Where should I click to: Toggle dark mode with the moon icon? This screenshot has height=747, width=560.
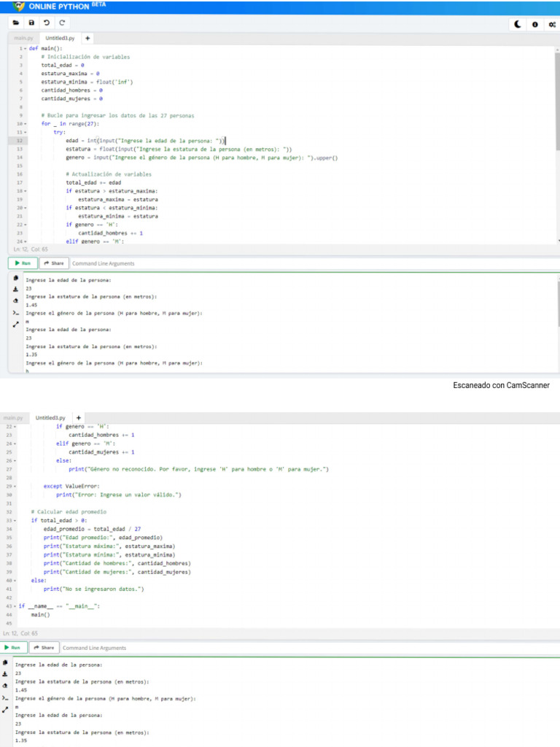[x=518, y=24]
